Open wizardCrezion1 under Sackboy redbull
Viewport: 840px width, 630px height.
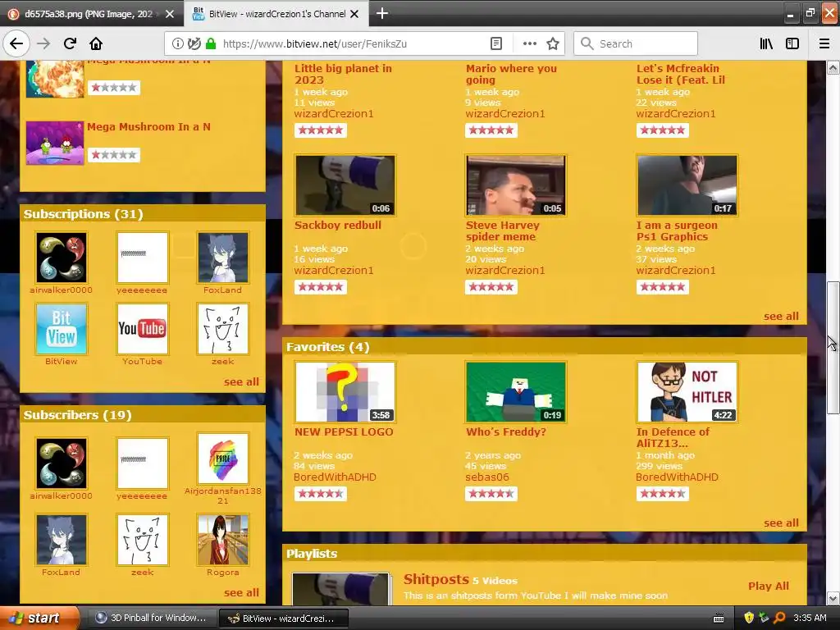[334, 270]
